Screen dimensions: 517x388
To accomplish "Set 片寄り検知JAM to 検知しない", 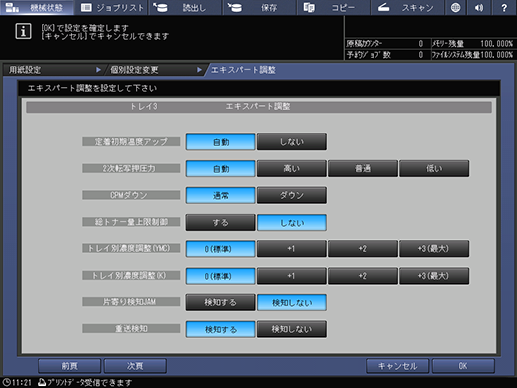I will click(292, 302).
